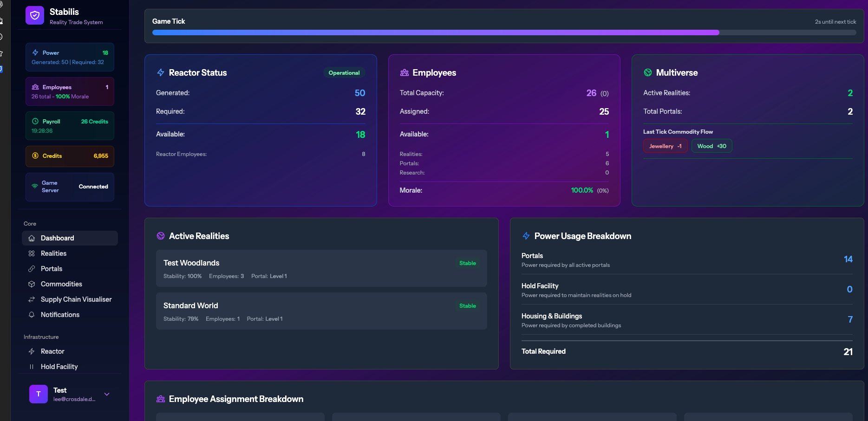Open Portals from the sidebar
This screenshot has height=421, width=868.
[x=51, y=269]
